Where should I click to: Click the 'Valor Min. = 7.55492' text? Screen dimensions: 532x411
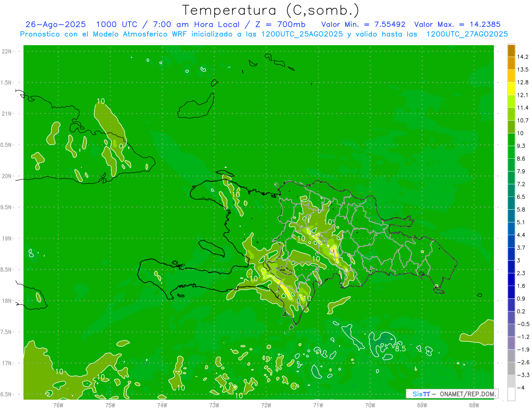(x=363, y=24)
